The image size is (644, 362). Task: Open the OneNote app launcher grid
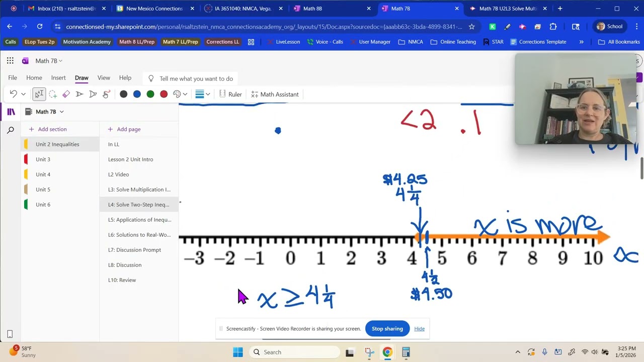(x=10, y=61)
